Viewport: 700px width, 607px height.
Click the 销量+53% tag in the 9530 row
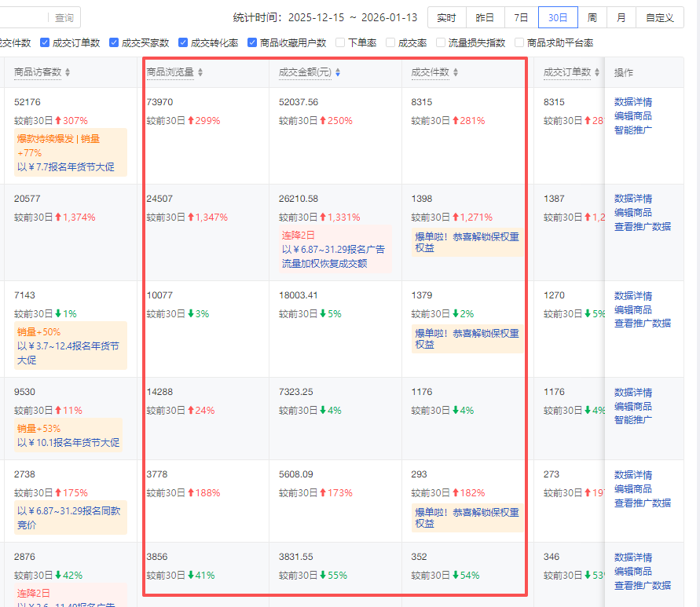tap(38, 429)
